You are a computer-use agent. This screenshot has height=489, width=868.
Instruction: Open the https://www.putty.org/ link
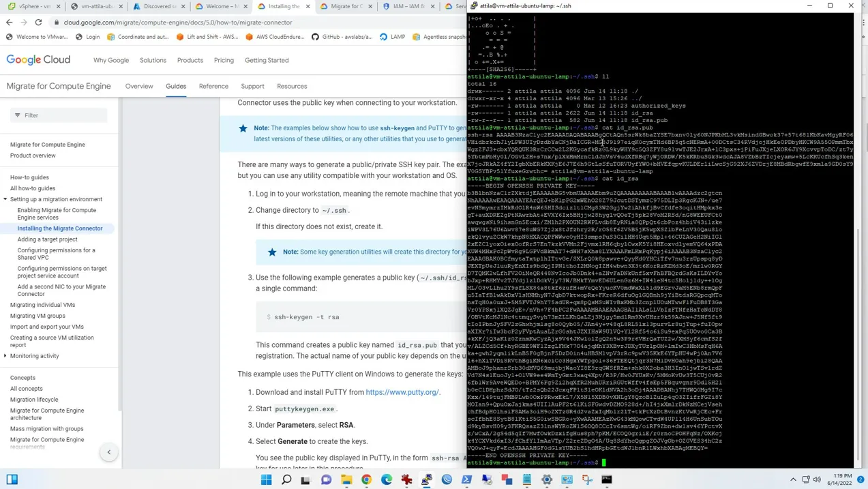[402, 392]
